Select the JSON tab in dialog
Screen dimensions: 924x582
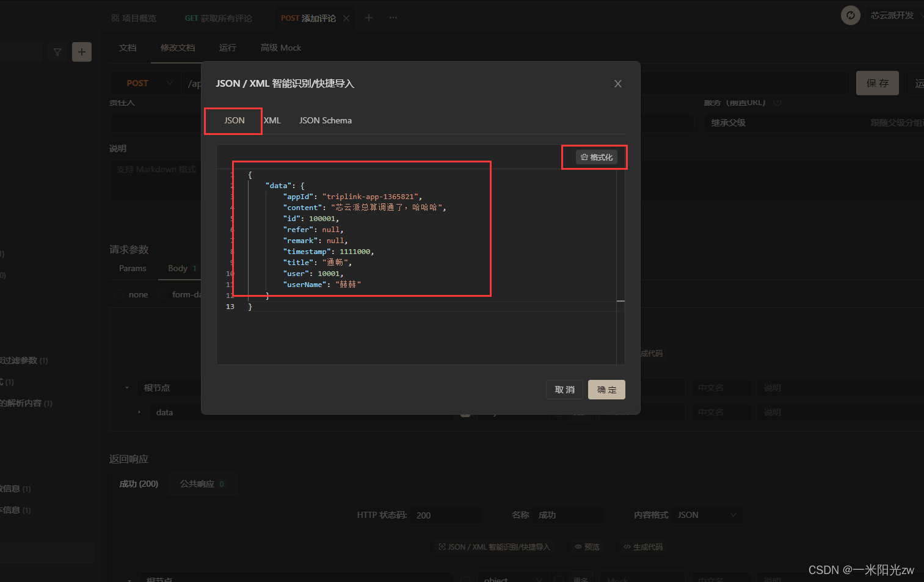pos(235,120)
